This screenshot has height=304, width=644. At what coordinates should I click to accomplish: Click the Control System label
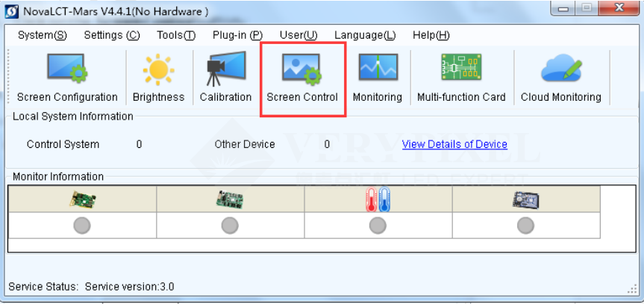click(63, 144)
